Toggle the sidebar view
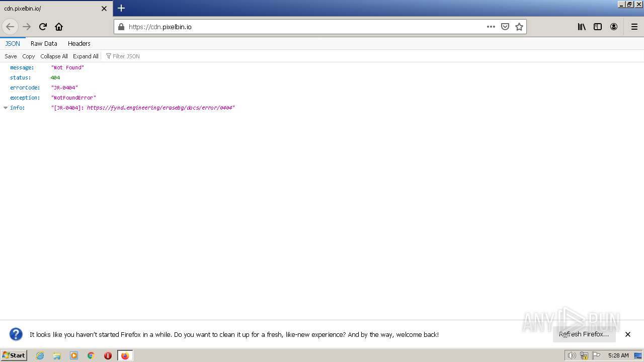Viewport: 644px width, 362px height. (598, 27)
